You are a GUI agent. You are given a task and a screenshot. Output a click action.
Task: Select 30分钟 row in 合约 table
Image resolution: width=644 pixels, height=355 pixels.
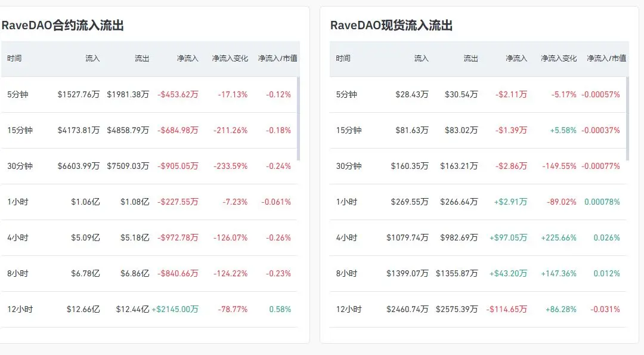149,166
